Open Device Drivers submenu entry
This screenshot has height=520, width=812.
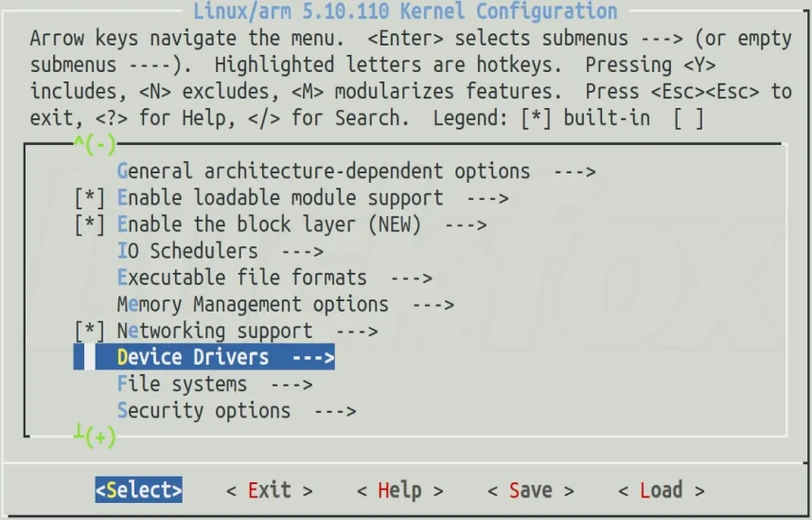point(204,357)
